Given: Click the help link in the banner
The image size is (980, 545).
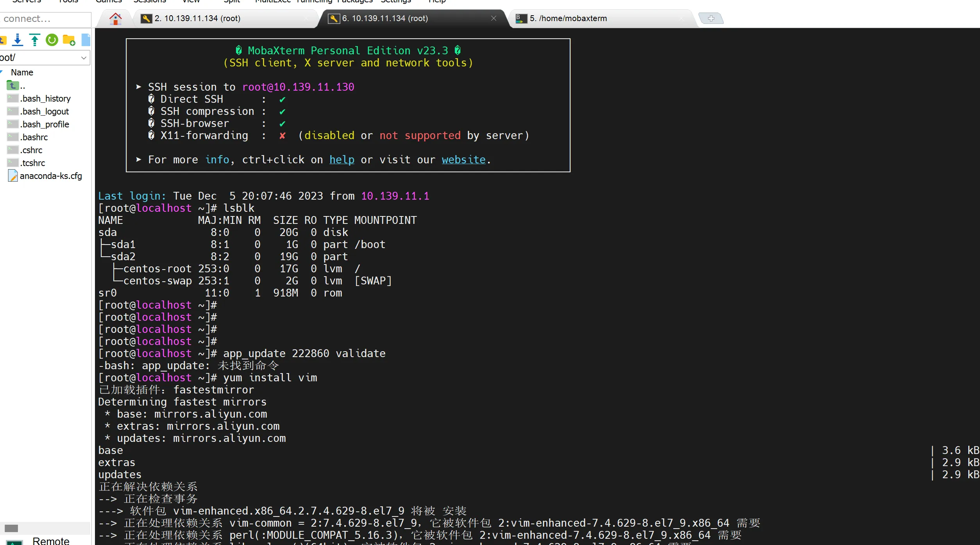Looking at the screenshot, I should 342,160.
